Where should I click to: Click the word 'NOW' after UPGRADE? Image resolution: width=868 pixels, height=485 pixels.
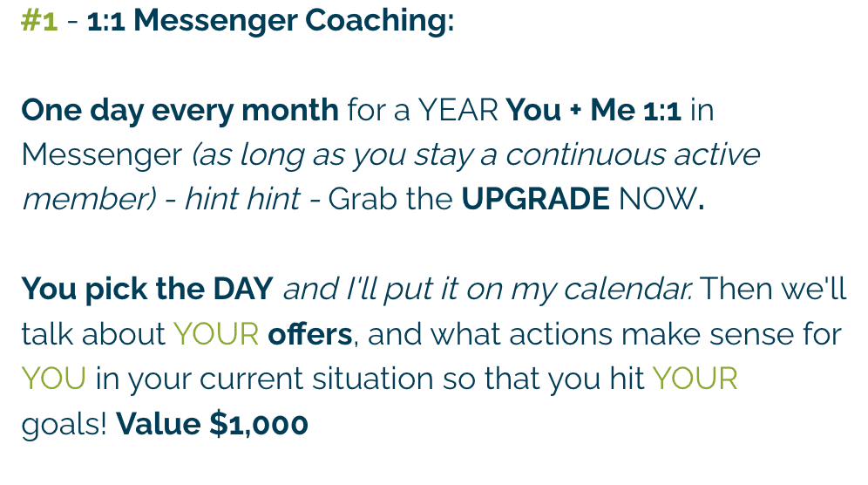(x=658, y=199)
